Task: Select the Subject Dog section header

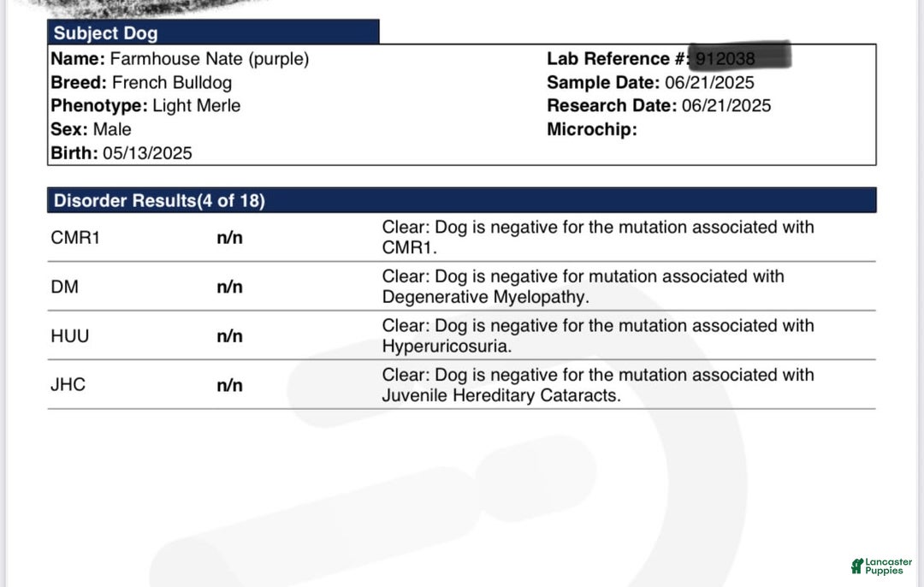Action: 213,33
